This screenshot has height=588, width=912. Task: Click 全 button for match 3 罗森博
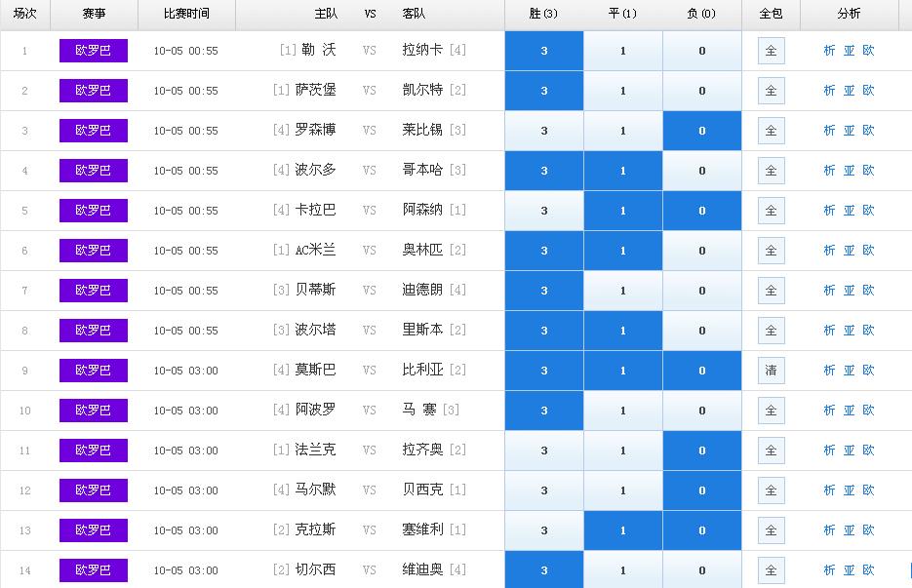click(772, 131)
